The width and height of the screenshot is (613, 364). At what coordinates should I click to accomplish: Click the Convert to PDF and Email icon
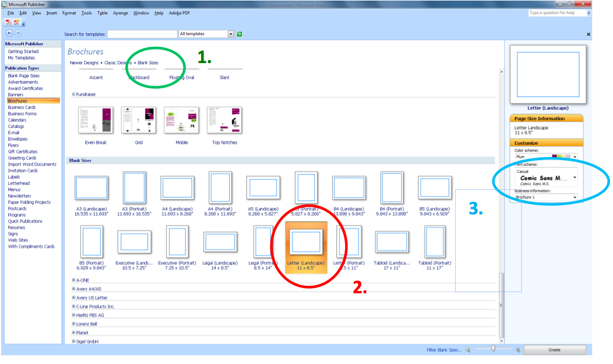tap(16, 23)
